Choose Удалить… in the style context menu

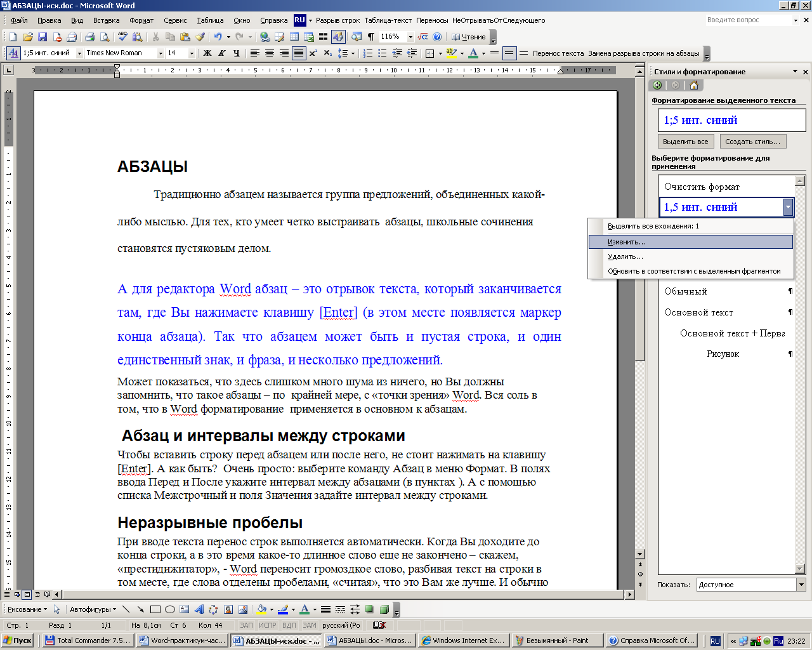(691, 256)
